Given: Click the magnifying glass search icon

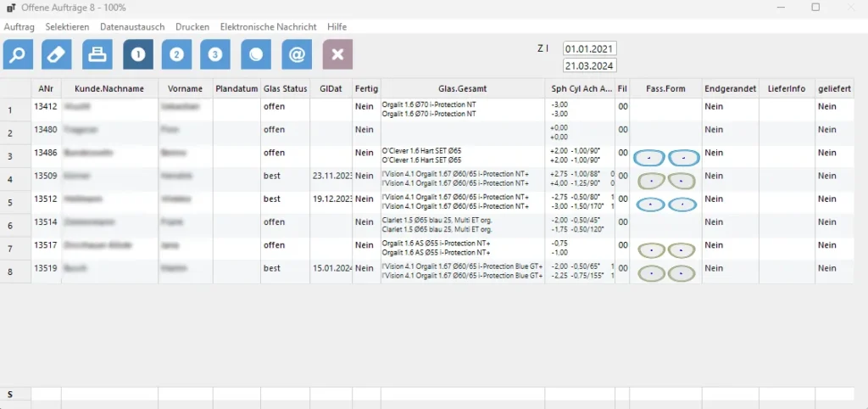Looking at the screenshot, I should [18, 54].
